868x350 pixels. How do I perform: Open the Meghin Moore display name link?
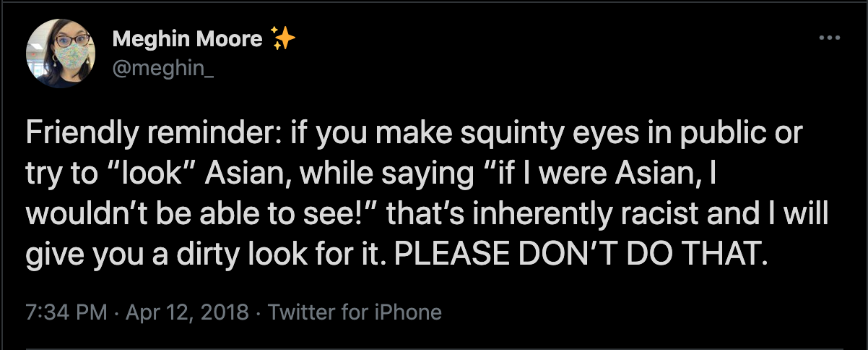[x=187, y=38]
